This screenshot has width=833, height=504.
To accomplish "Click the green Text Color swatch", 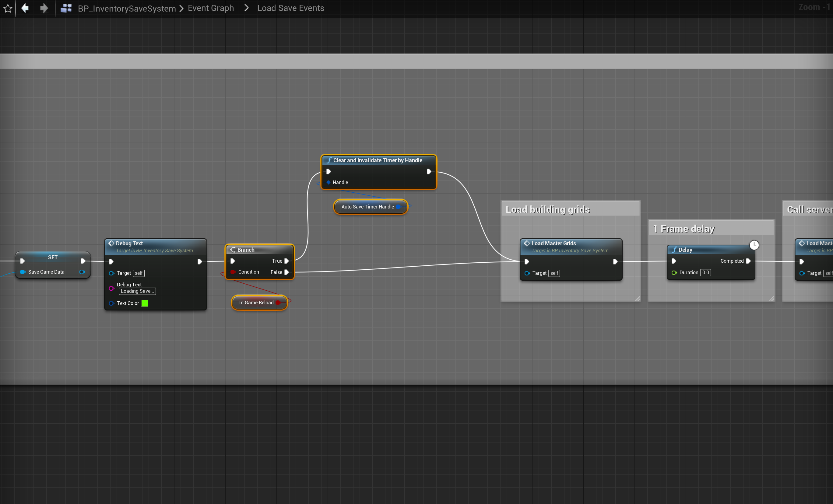I will click(x=145, y=303).
